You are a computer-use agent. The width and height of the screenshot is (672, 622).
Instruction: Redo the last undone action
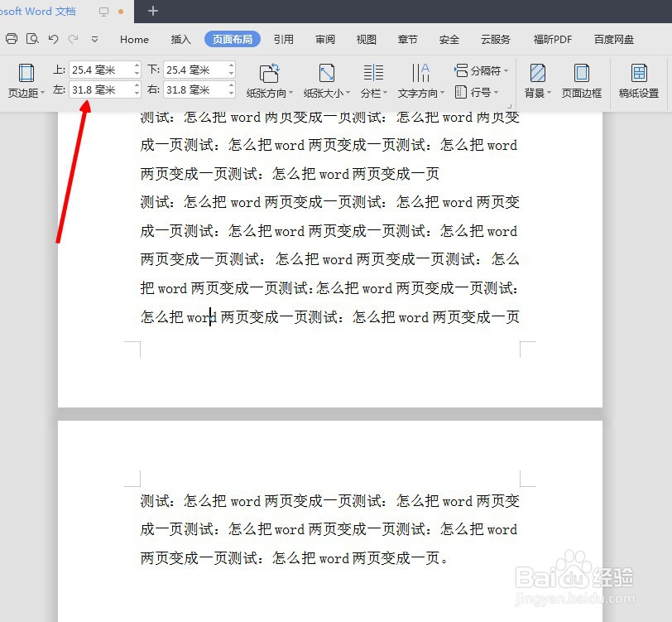(74, 40)
